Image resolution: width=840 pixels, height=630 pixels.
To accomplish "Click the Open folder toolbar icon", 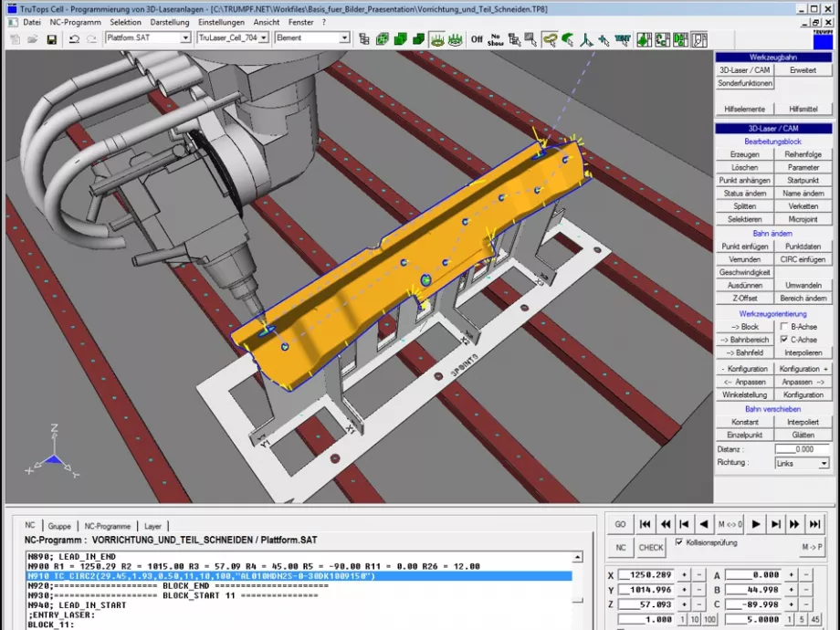I will pos(33,39).
